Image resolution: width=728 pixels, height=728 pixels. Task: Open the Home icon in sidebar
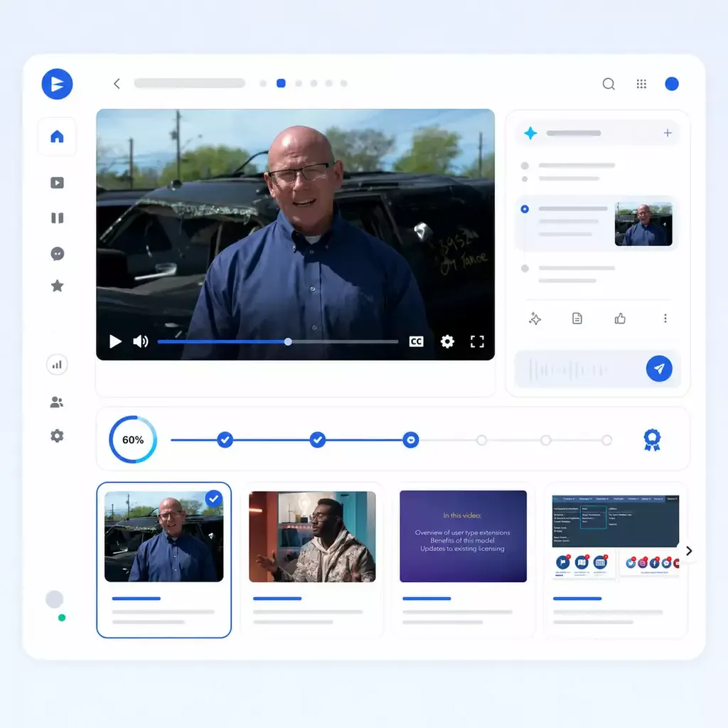pyautogui.click(x=57, y=136)
